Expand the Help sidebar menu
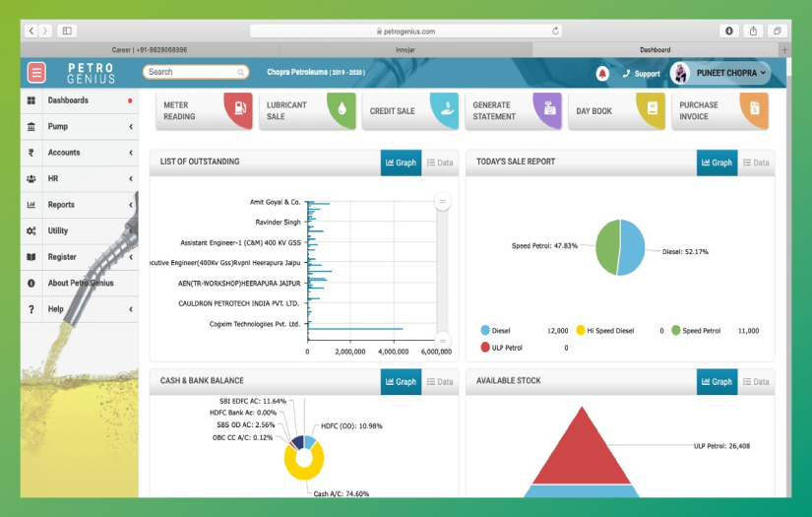Image resolution: width=812 pixels, height=517 pixels. pyautogui.click(x=80, y=309)
